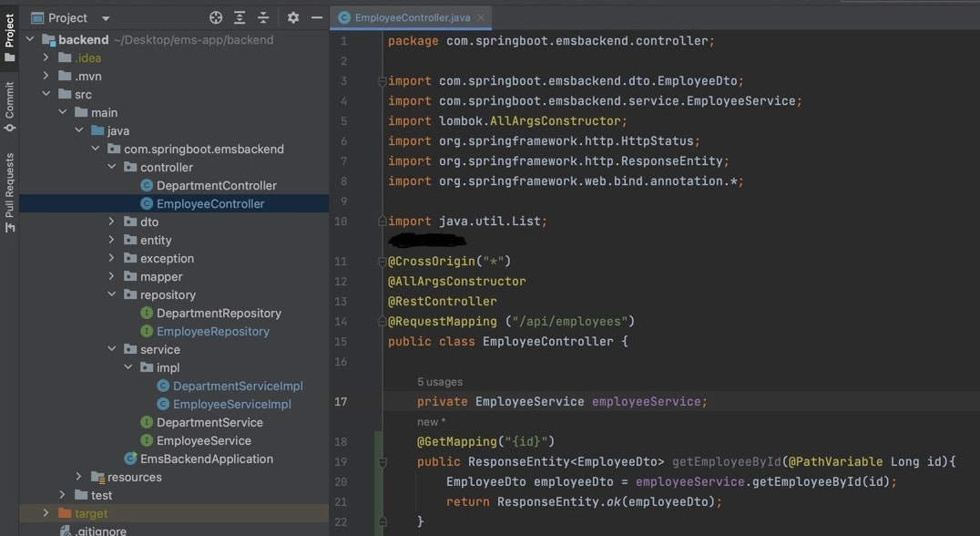
Task: Switch to the EmployeeController.java editor tab
Action: point(411,17)
